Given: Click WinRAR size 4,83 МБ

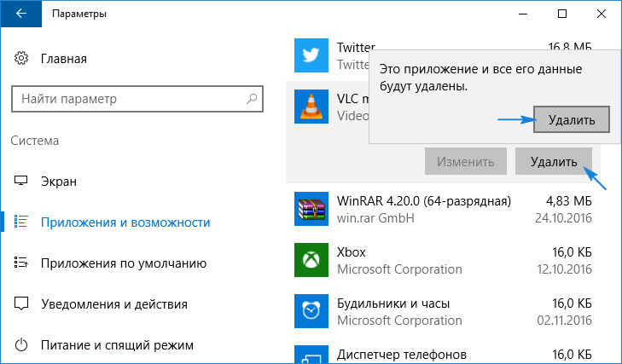Looking at the screenshot, I should pos(569,201).
